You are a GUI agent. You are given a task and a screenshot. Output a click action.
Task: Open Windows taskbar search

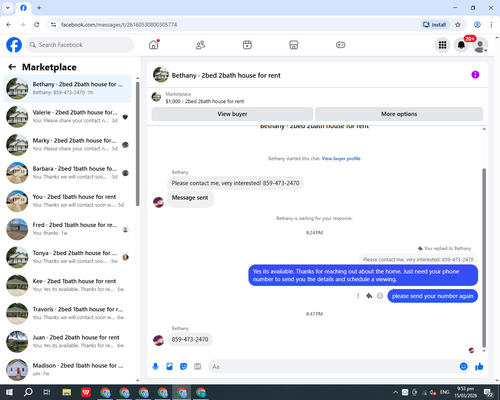[x=28, y=392]
